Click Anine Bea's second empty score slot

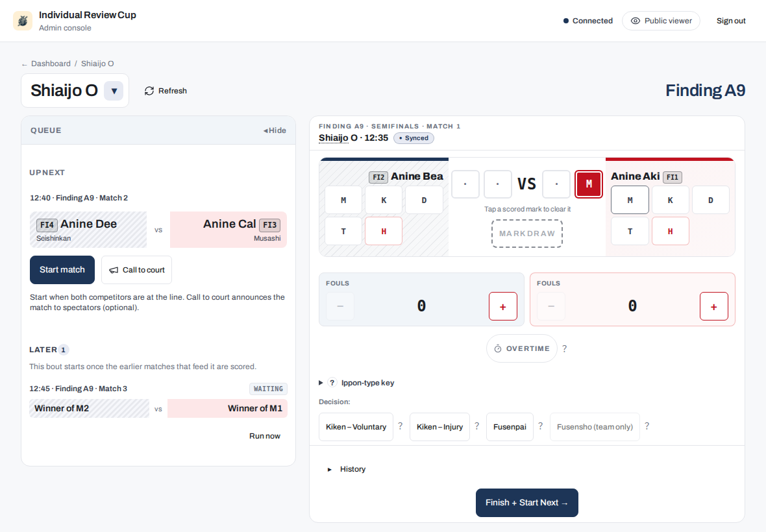coord(498,184)
